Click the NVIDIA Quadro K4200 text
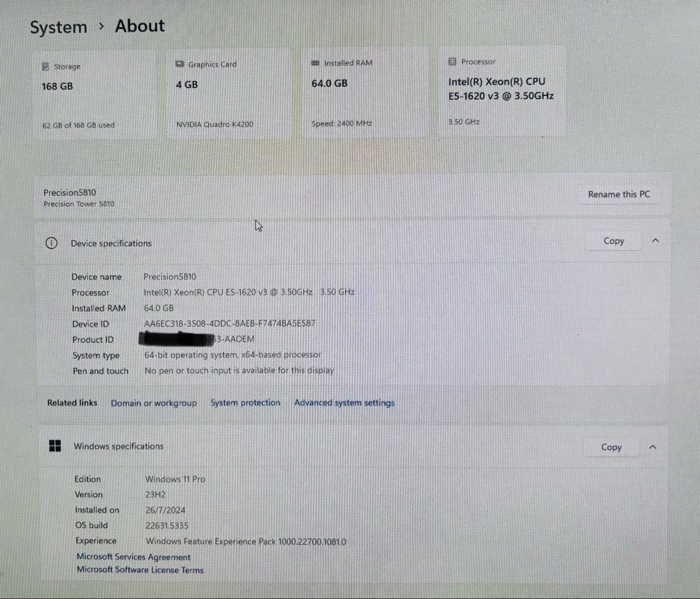 (x=215, y=124)
